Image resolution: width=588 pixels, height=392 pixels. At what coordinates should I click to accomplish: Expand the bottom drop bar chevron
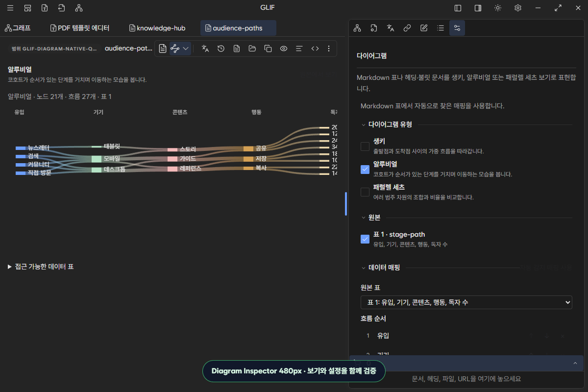pyautogui.click(x=575, y=363)
